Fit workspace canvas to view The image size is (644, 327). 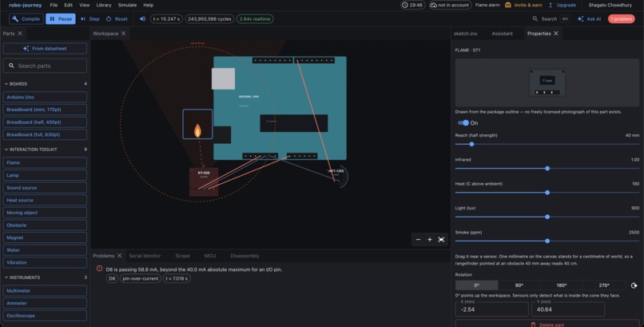tap(441, 240)
